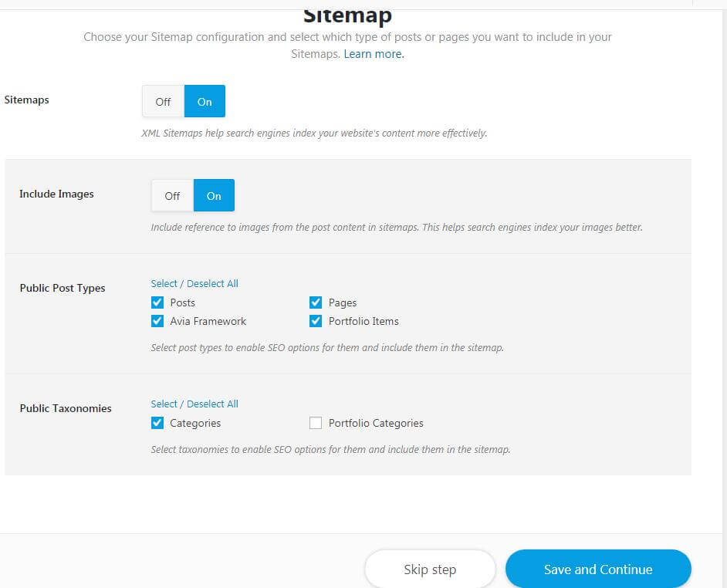
Task: Turn Sitemaps off
Action: pyautogui.click(x=163, y=101)
